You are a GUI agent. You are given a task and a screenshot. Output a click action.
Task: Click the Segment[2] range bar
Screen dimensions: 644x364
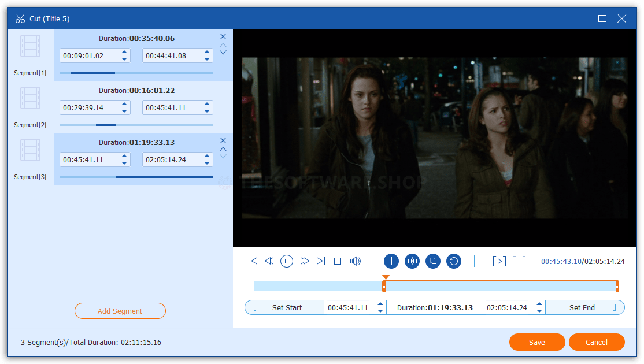click(x=136, y=125)
